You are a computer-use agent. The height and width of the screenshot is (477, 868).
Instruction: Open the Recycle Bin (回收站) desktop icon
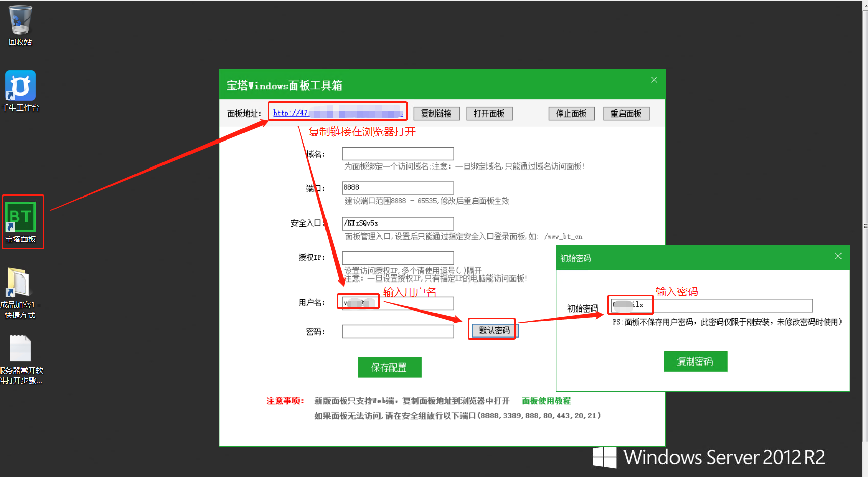tap(20, 25)
